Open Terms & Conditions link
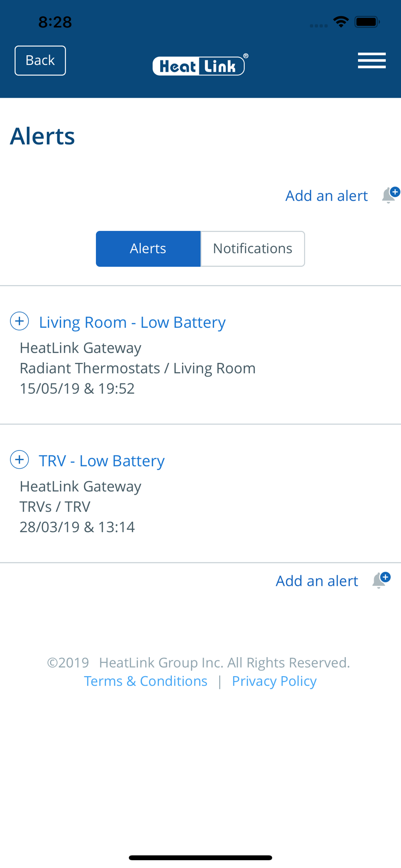 coord(145,681)
